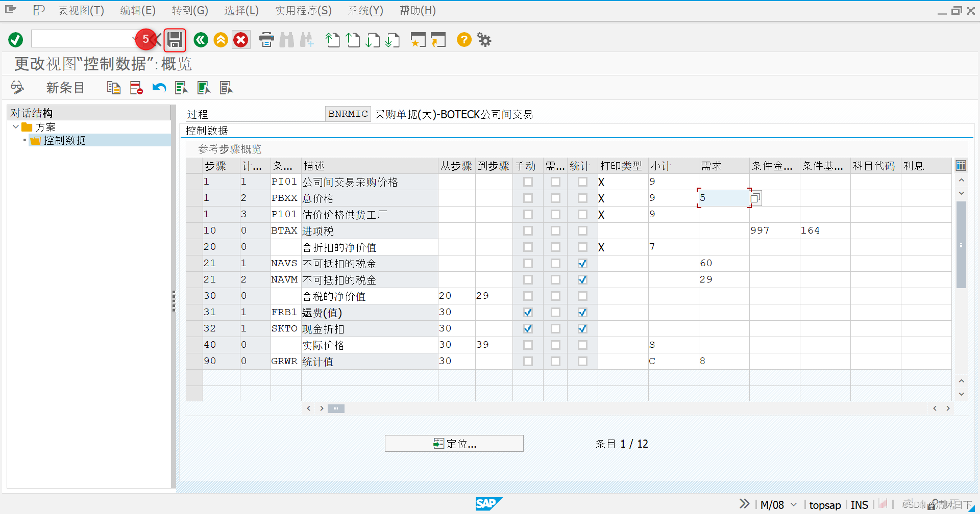The height and width of the screenshot is (514, 980).
Task: Click the Undo change arrow icon
Action: pos(159,88)
